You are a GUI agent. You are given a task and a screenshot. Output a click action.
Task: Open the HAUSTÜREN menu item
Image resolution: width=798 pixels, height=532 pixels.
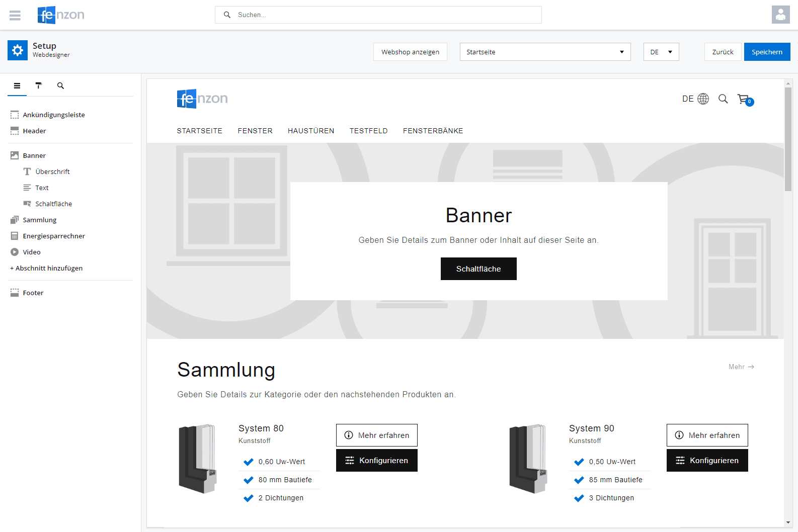311,131
